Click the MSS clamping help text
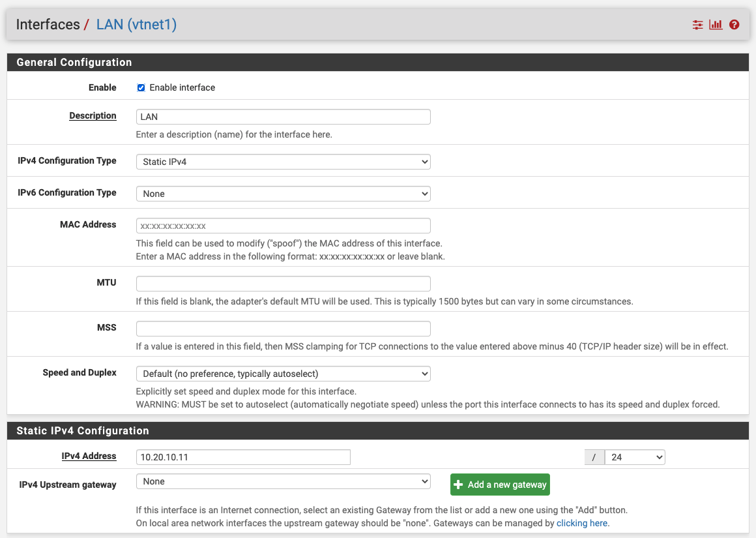This screenshot has height=538, width=756. point(432,346)
